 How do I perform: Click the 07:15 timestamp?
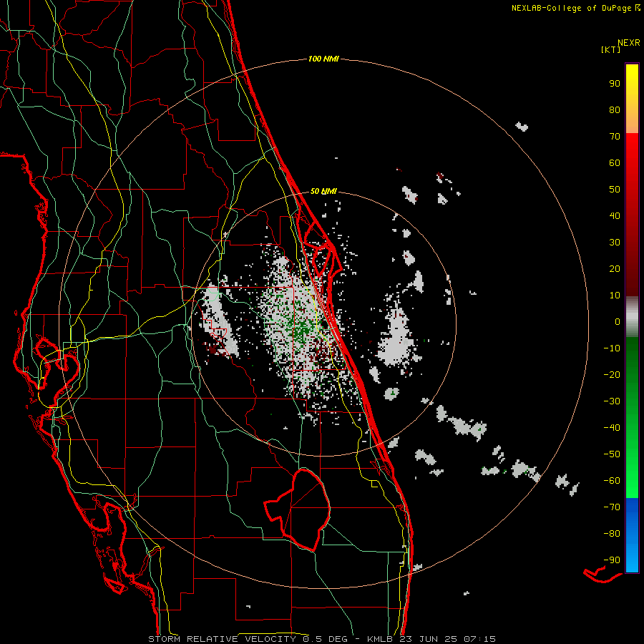[479, 639]
